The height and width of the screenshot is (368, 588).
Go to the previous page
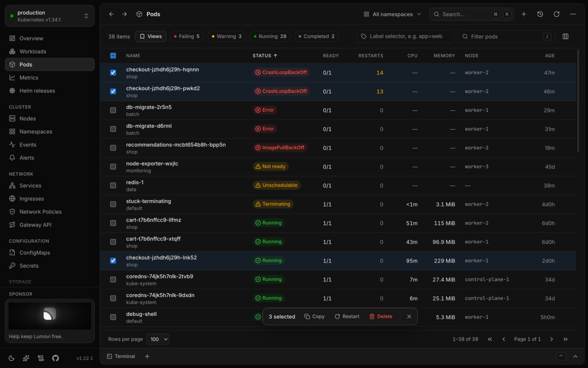(x=503, y=339)
